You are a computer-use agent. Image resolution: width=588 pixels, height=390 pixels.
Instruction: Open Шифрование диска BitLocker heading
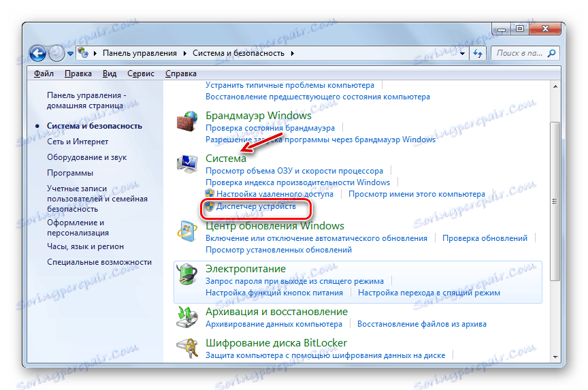(276, 343)
